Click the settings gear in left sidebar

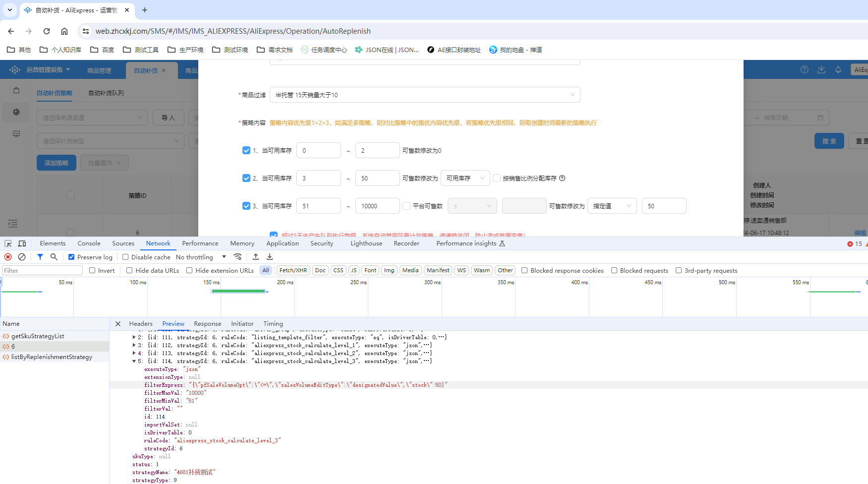(16, 112)
